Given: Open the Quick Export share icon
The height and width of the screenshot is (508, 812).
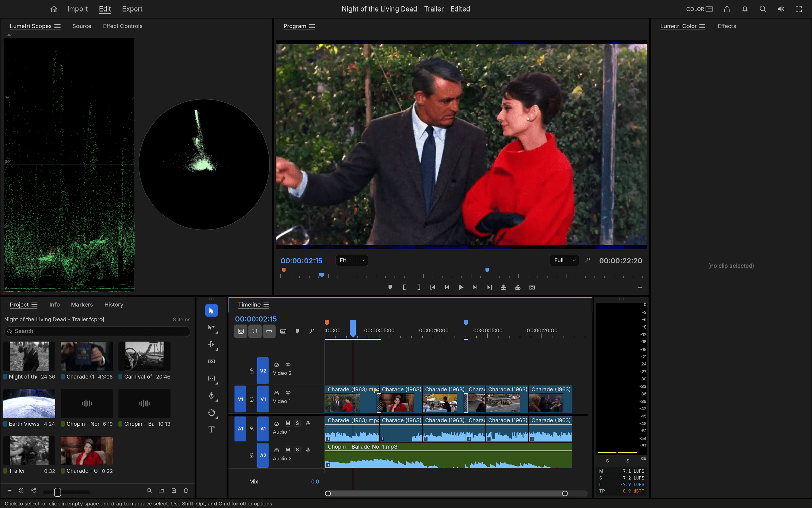Looking at the screenshot, I should click(x=727, y=9).
